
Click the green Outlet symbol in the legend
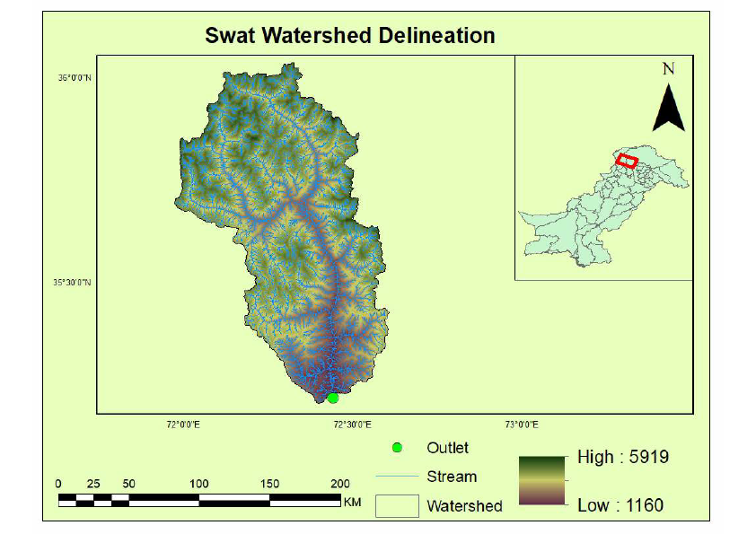(x=396, y=447)
